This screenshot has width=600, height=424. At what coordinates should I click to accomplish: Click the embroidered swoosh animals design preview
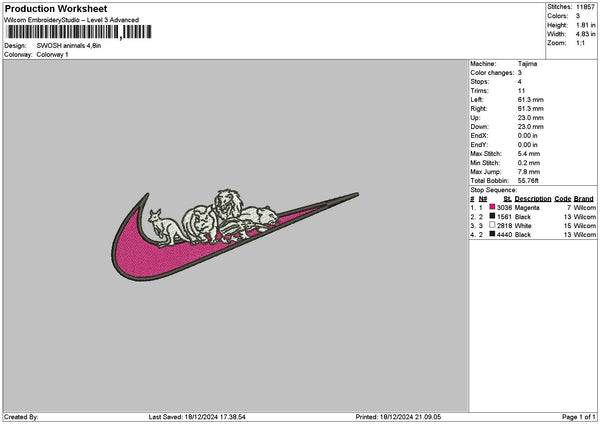(x=235, y=235)
